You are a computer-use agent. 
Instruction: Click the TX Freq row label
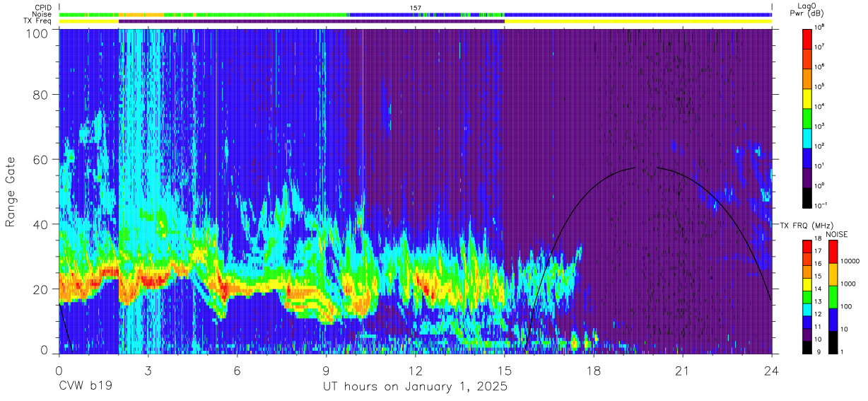[37, 21]
